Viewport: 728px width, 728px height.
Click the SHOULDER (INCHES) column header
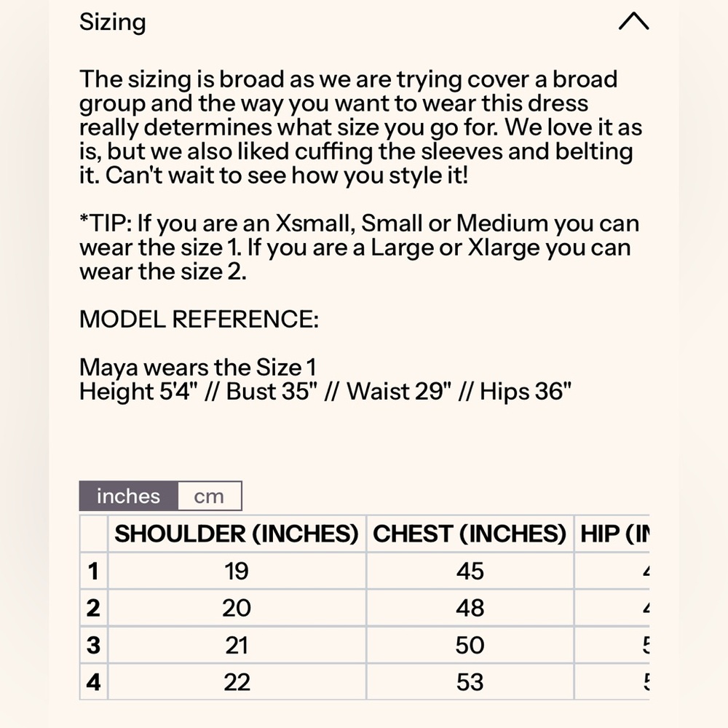[237, 534]
